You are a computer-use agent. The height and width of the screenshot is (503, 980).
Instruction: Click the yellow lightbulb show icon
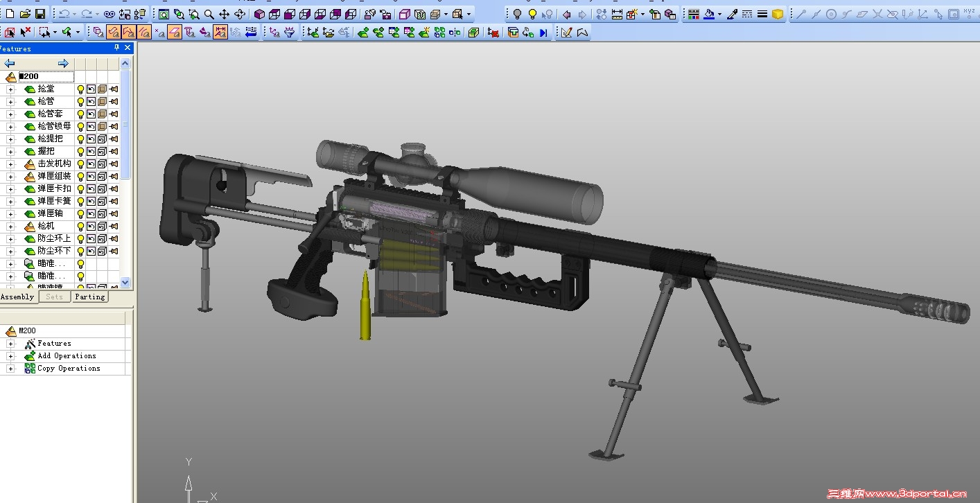coord(532,14)
